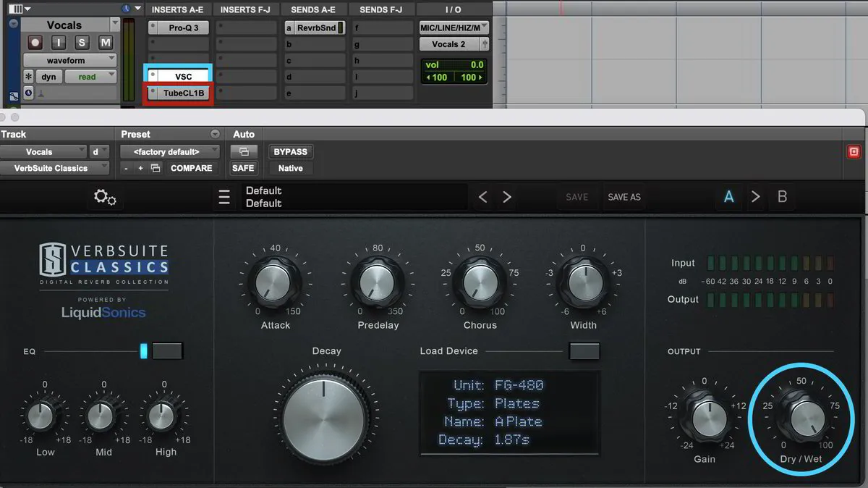
Task: Switch to the SENDS A-E column header
Action: (313, 9)
